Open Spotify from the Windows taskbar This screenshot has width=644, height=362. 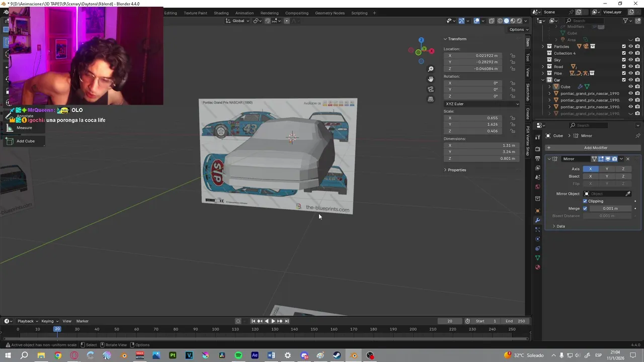pyautogui.click(x=238, y=355)
